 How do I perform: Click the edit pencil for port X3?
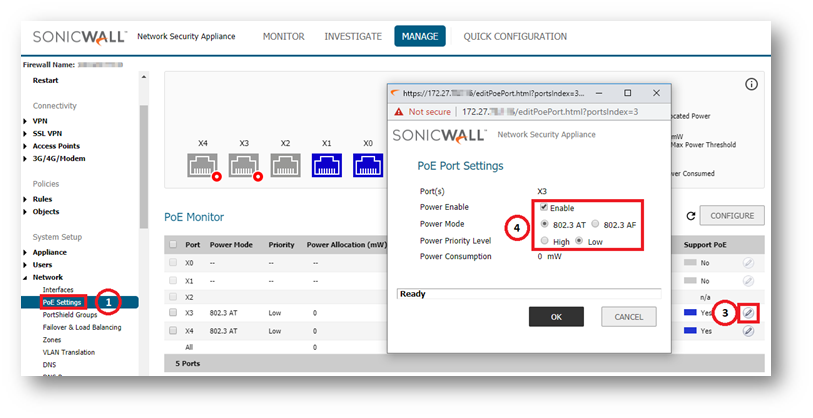(x=748, y=314)
